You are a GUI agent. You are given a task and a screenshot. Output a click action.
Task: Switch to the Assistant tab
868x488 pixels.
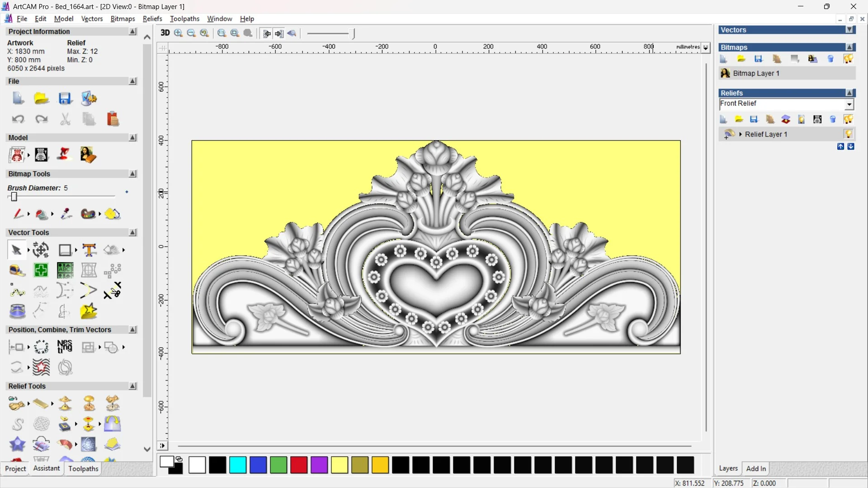coord(46,469)
